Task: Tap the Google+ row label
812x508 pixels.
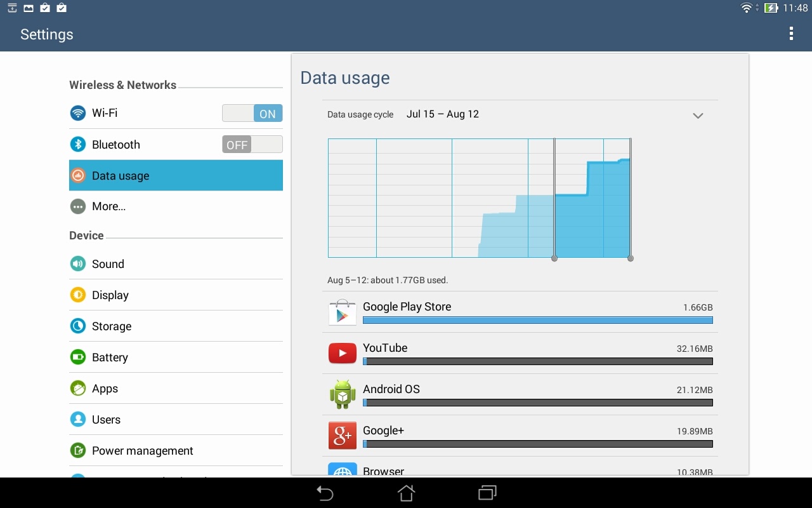Action: click(383, 431)
